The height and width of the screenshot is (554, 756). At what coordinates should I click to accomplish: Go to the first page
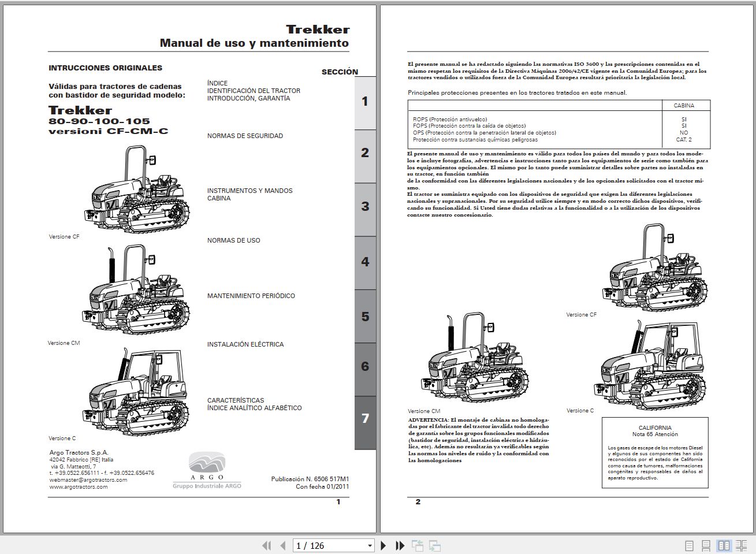point(266,545)
